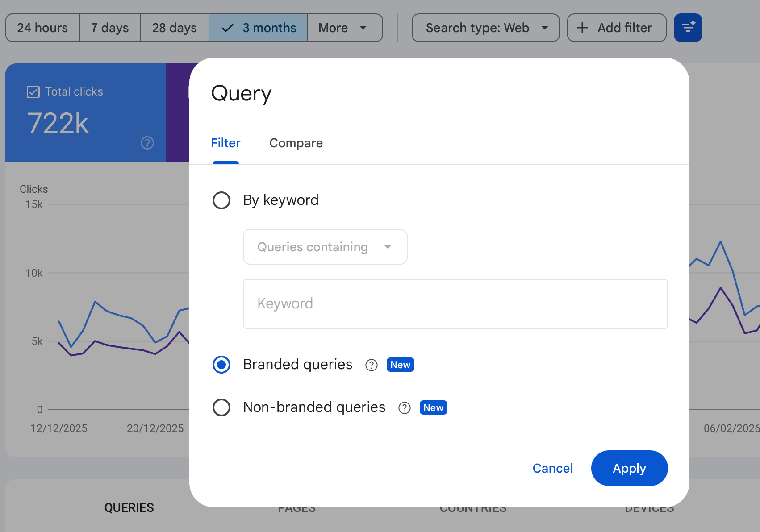Select the Branded queries radio button

click(x=221, y=365)
